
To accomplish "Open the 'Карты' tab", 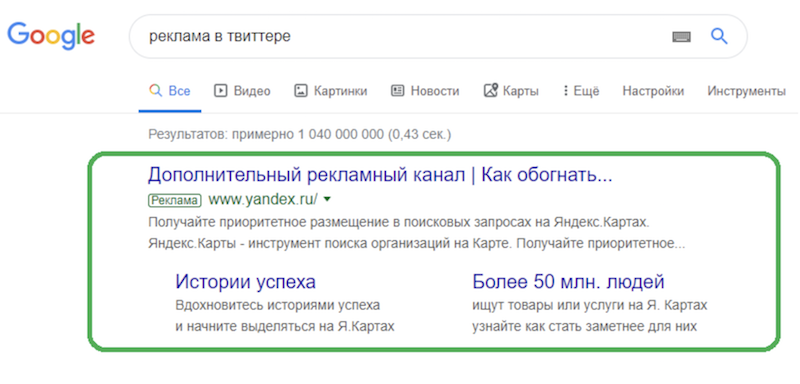I will click(511, 91).
